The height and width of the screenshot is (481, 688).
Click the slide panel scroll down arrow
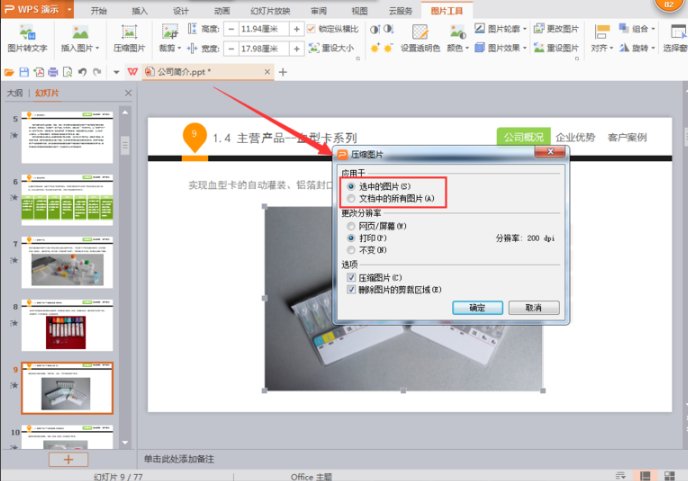(125, 442)
